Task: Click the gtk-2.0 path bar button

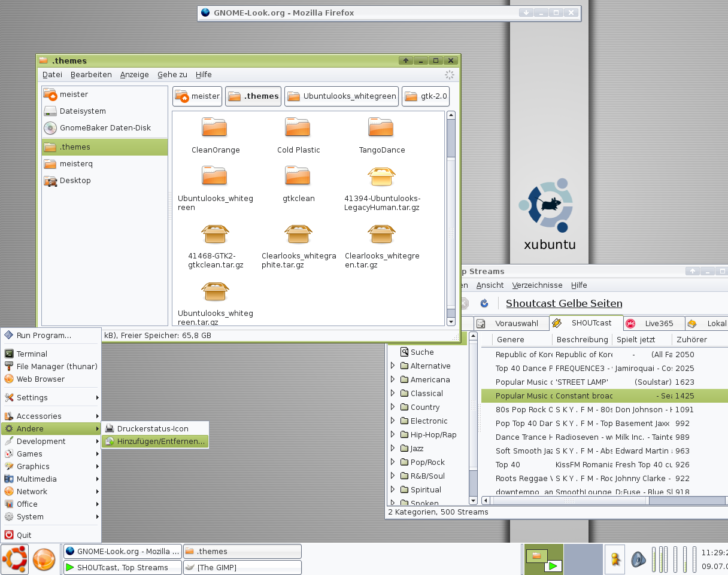Action: 426,96
